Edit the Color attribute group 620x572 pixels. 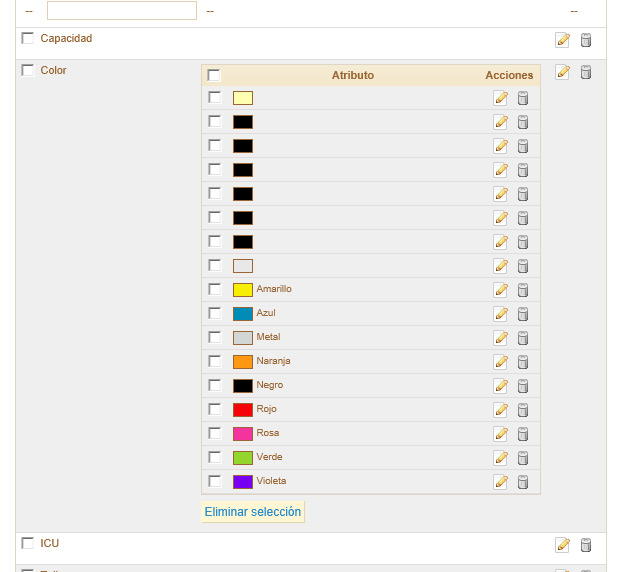tap(562, 72)
